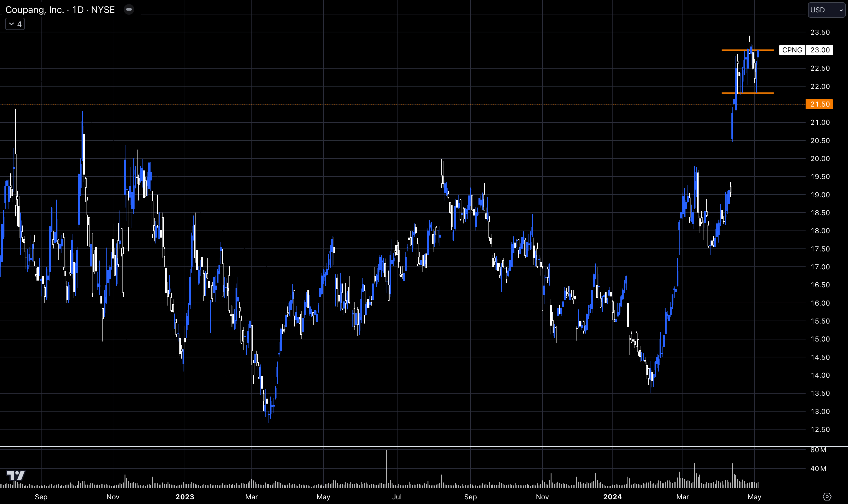Click the 2024 year label on time axis

tap(612, 497)
